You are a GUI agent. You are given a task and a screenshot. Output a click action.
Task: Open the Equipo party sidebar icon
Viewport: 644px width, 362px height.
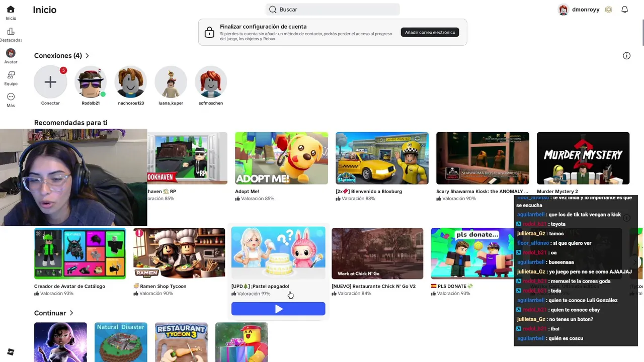coord(11,75)
